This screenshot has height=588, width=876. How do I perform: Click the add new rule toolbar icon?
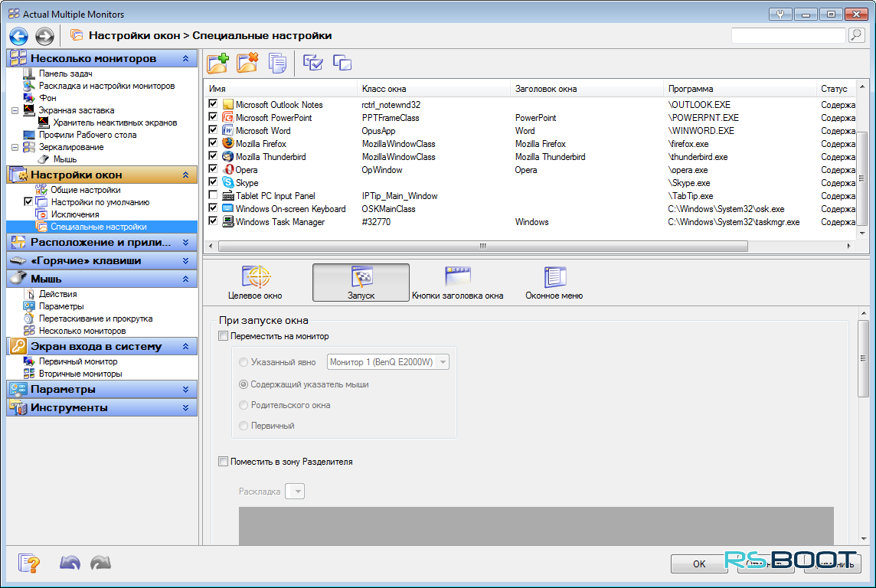tap(218, 63)
